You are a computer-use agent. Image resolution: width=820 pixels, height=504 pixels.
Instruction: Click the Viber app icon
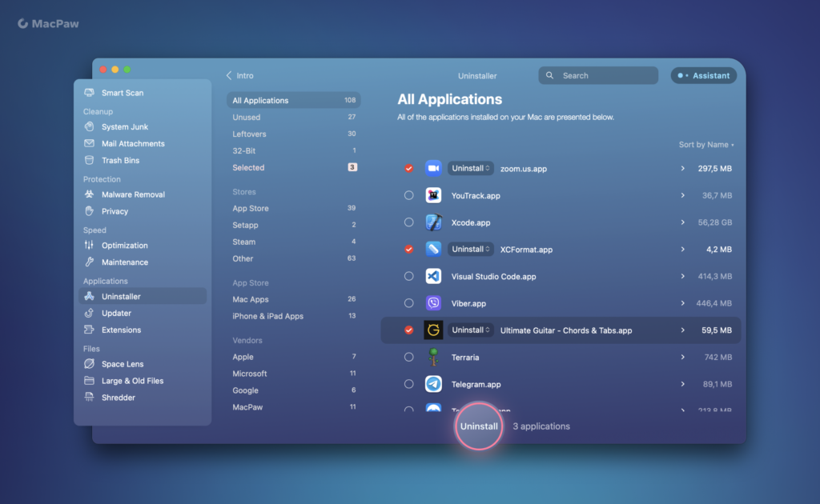tap(433, 303)
